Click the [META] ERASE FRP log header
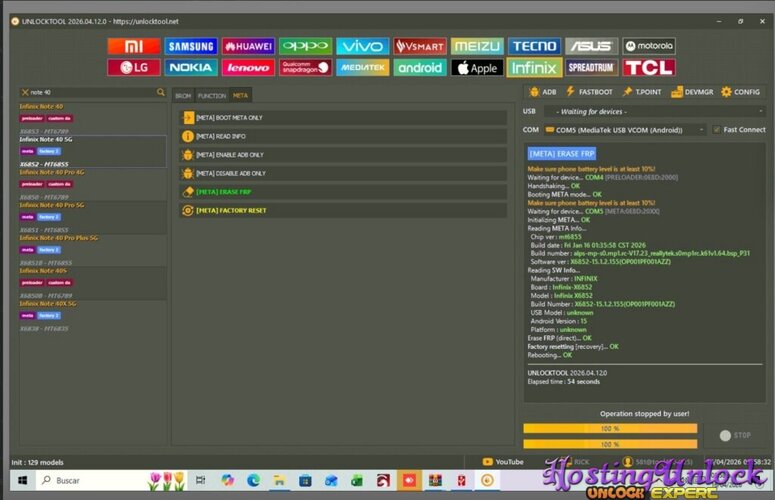775x500 pixels. tap(561, 154)
